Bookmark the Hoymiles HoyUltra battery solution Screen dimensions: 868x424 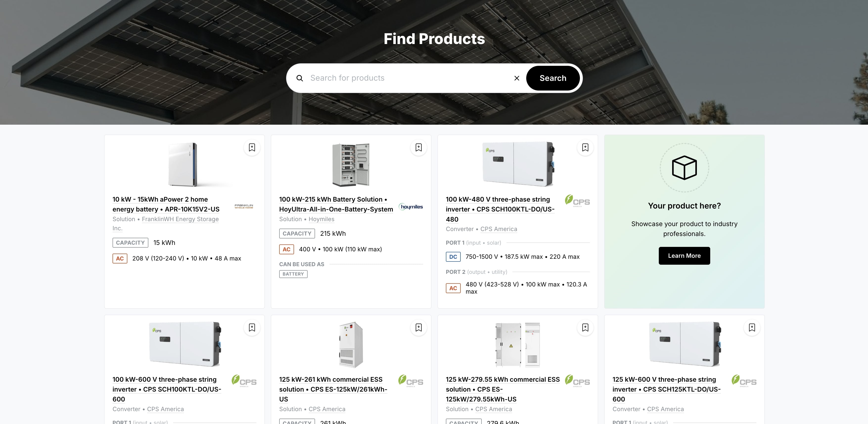click(x=418, y=148)
